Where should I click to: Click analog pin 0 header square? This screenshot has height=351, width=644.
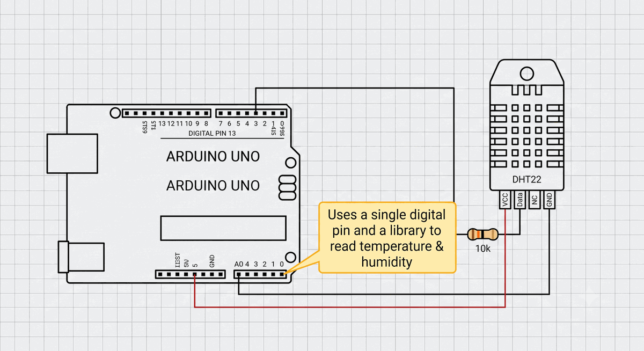coord(282,274)
